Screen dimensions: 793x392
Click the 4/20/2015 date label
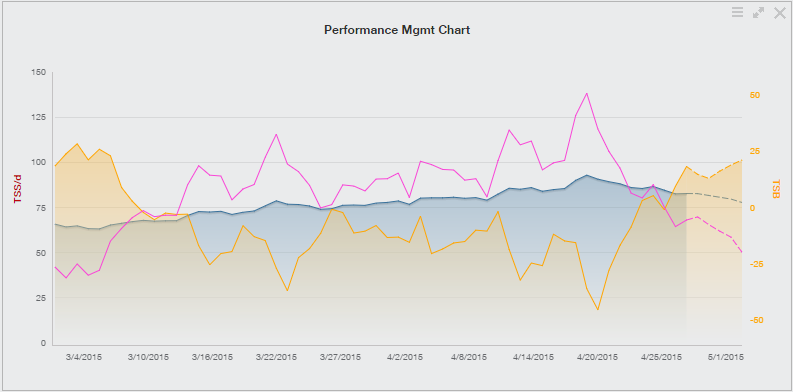click(x=597, y=357)
